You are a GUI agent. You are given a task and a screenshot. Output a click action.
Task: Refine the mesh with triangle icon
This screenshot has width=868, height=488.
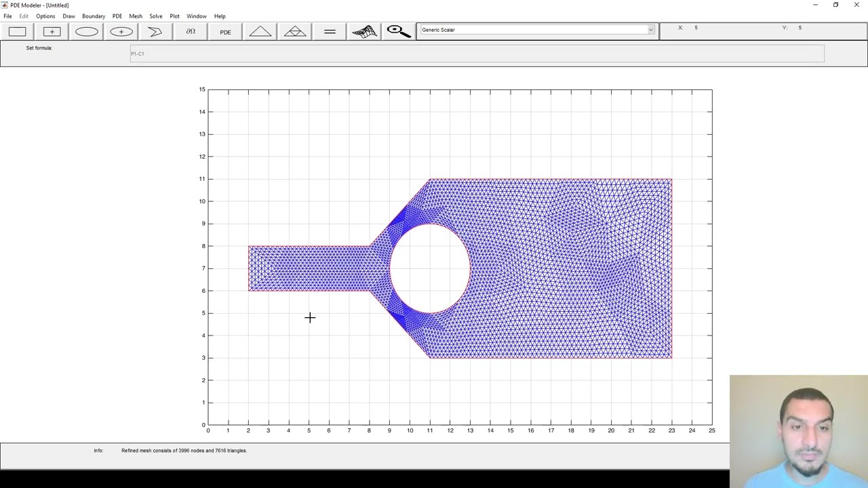[295, 32]
